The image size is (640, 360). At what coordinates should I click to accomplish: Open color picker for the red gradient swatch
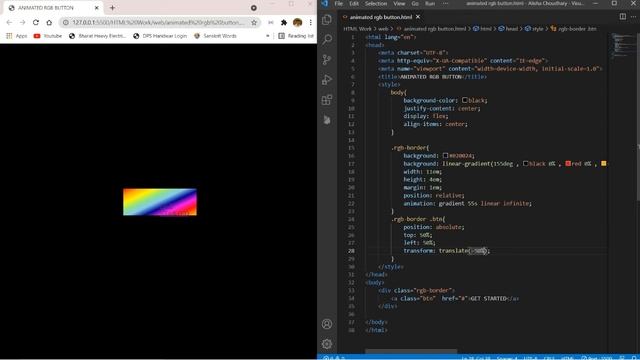[568, 164]
